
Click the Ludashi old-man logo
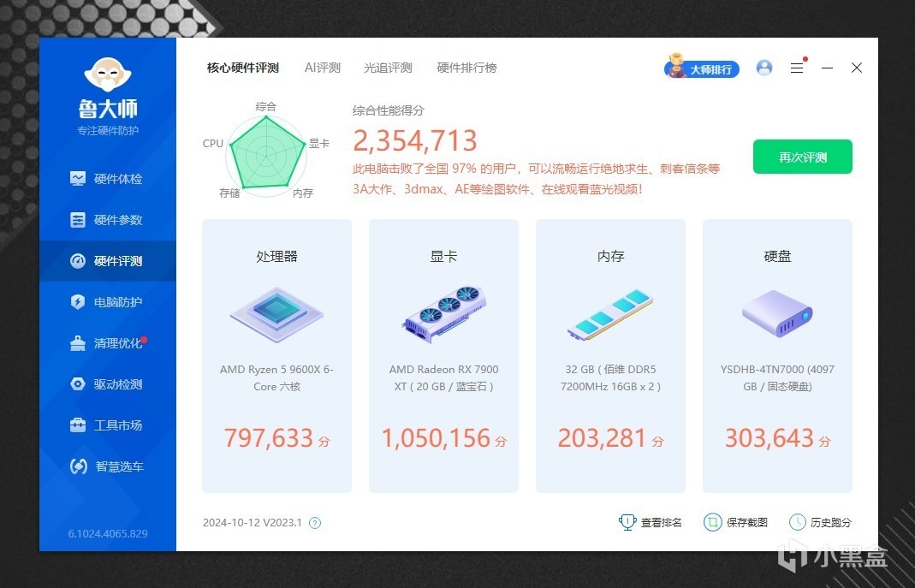click(x=108, y=74)
